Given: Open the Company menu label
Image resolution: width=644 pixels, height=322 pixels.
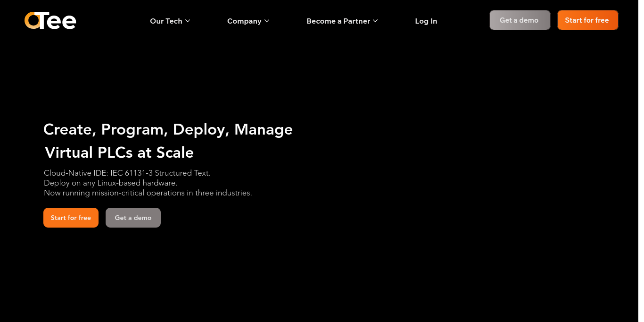Looking at the screenshot, I should click(244, 21).
